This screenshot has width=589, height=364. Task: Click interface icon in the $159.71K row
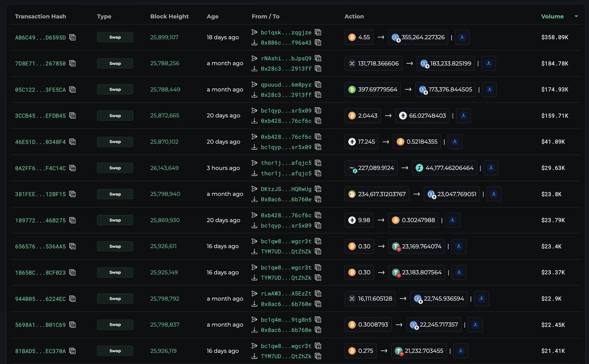click(x=464, y=116)
